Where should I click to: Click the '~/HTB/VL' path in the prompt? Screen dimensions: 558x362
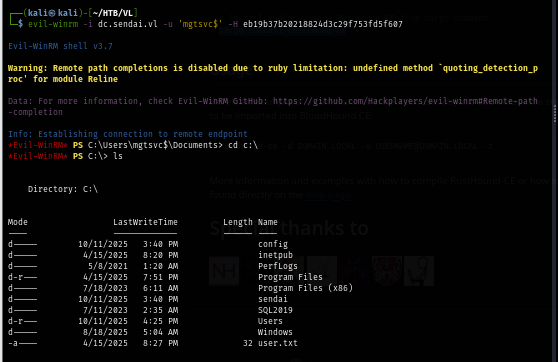[113, 13]
